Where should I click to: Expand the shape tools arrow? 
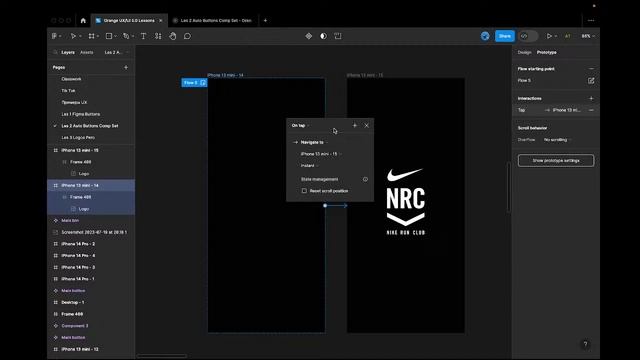pos(116,36)
